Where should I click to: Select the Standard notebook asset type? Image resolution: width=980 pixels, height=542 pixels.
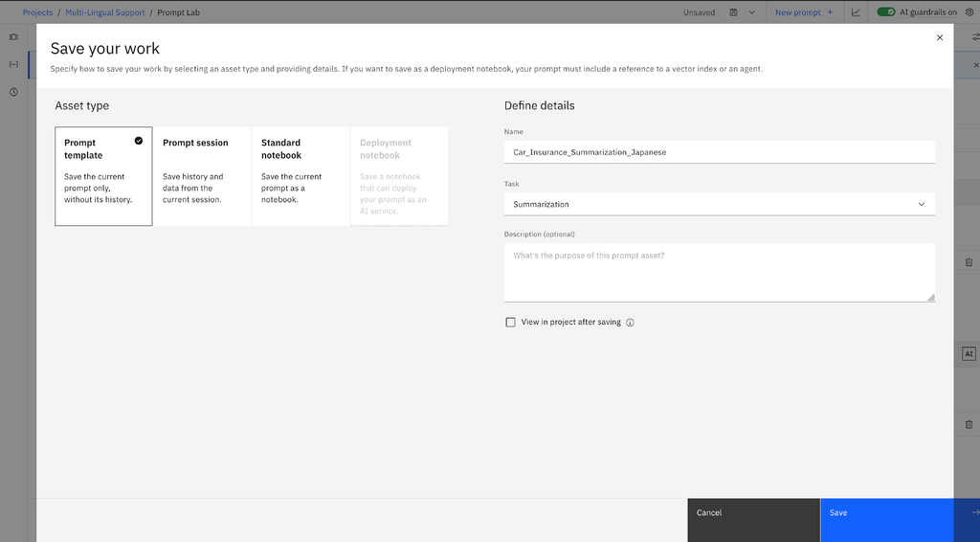click(x=301, y=176)
